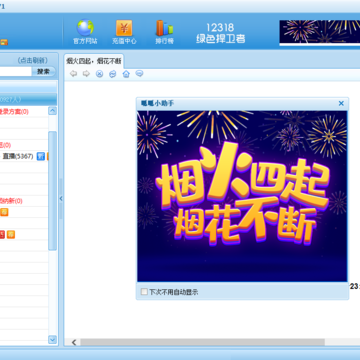360x360 pixels.
Task: Go to the home page icon
Action: pyautogui.click(x=126, y=74)
